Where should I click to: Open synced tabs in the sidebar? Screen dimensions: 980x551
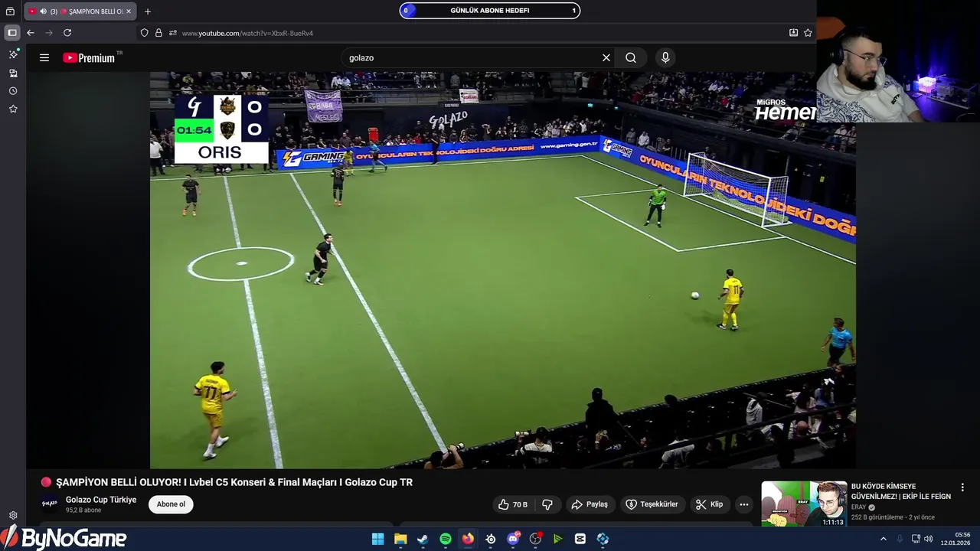(13, 73)
